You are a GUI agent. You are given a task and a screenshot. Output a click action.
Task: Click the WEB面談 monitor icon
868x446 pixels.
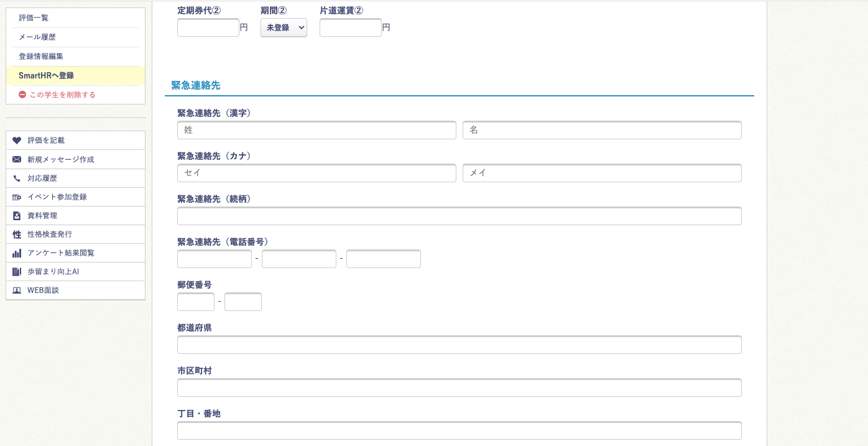[17, 290]
